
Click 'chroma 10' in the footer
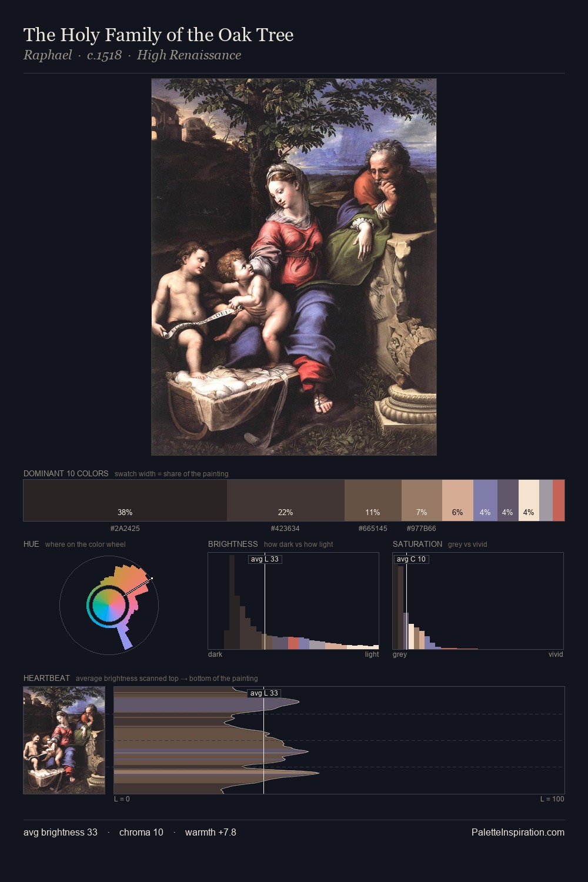[141, 832]
